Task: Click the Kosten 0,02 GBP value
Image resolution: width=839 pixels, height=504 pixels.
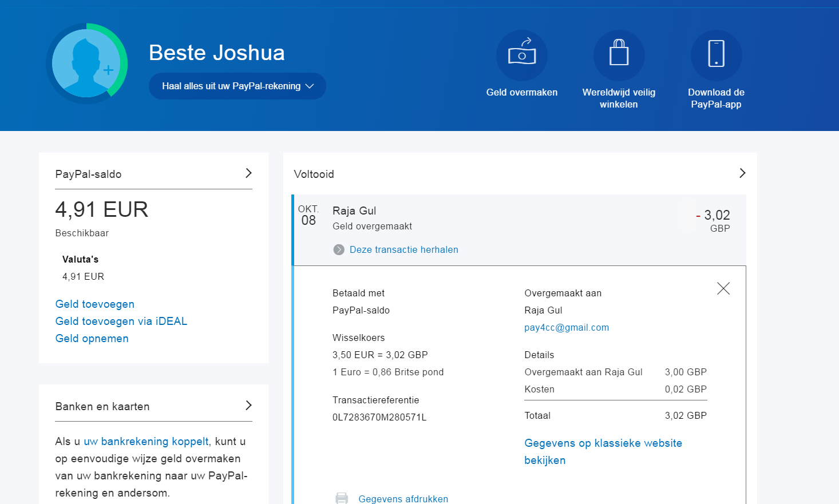Action: click(x=686, y=390)
